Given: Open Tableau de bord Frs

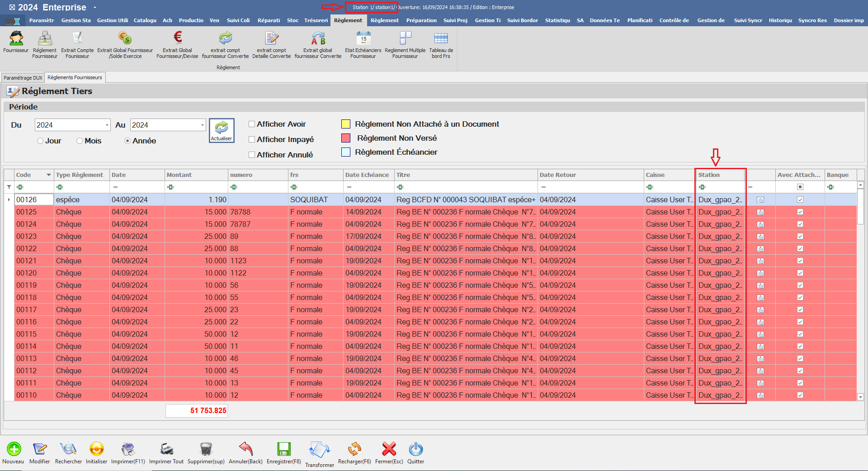Looking at the screenshot, I should (441, 38).
